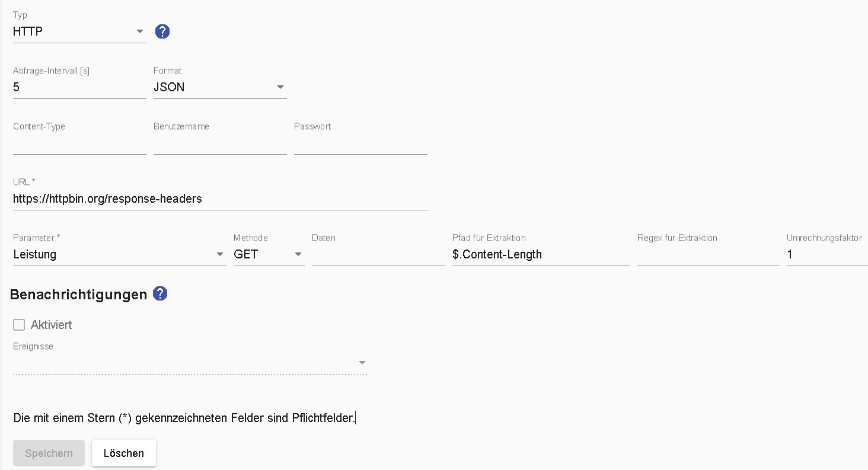
Task: Click into the Content-Type field
Action: (x=79, y=143)
